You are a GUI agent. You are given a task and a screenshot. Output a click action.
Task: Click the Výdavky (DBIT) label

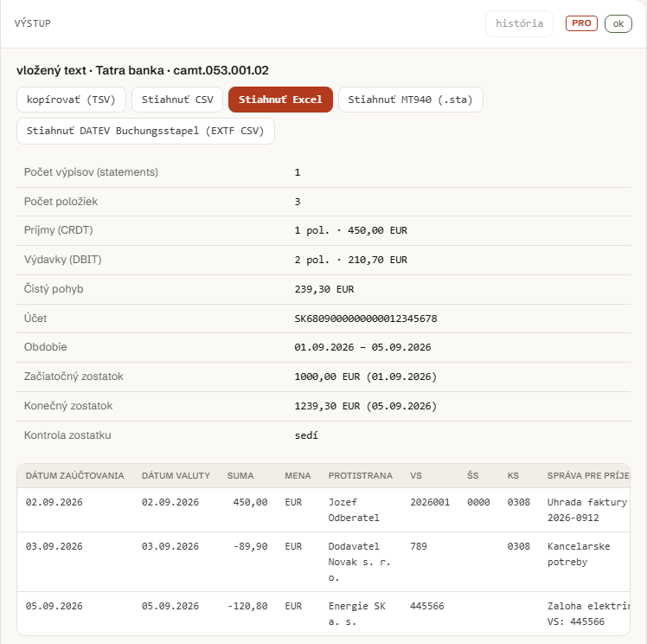coord(63,260)
